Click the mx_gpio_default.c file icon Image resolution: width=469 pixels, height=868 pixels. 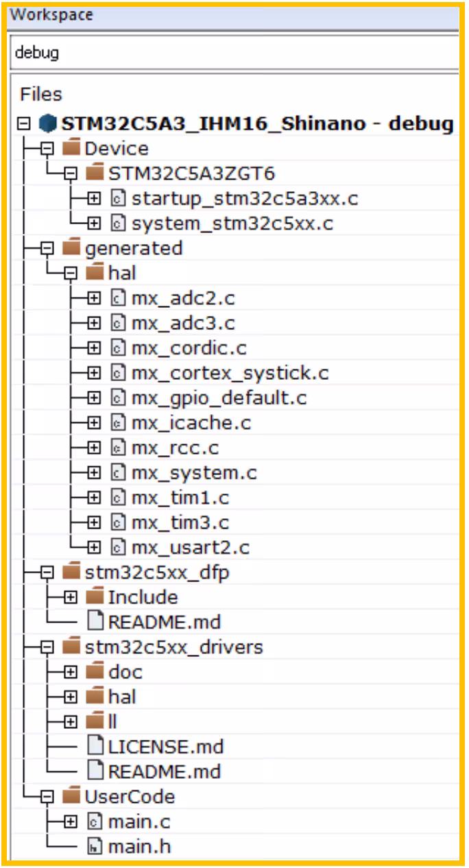point(118,398)
